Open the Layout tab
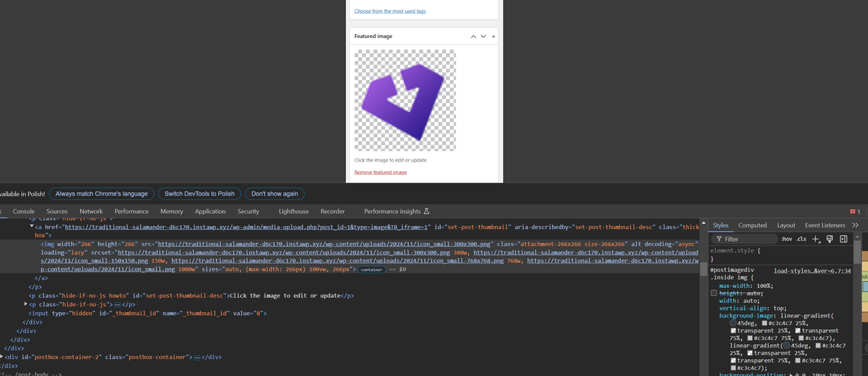 [786, 225]
